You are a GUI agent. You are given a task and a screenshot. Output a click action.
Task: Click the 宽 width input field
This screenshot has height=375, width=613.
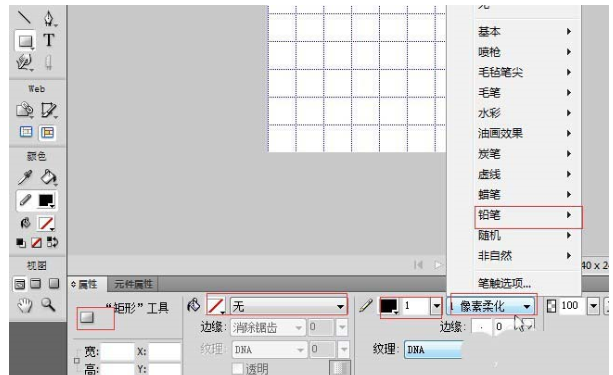pyautogui.click(x=117, y=351)
